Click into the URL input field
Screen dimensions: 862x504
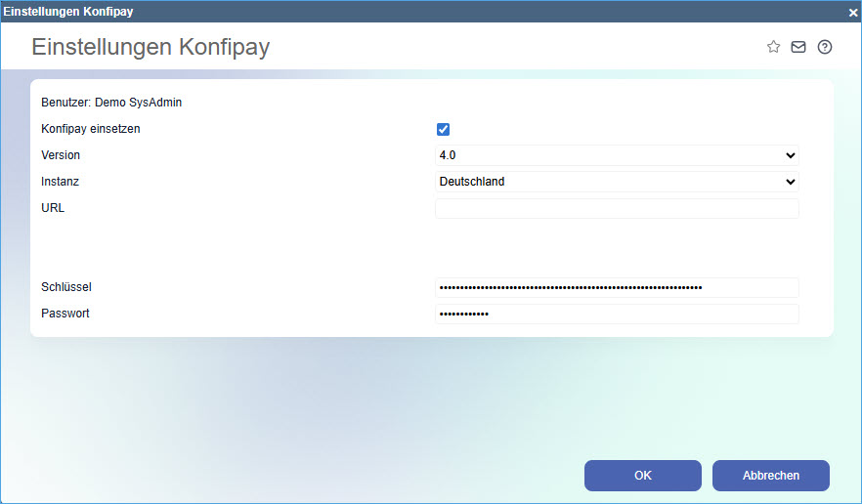tap(617, 208)
